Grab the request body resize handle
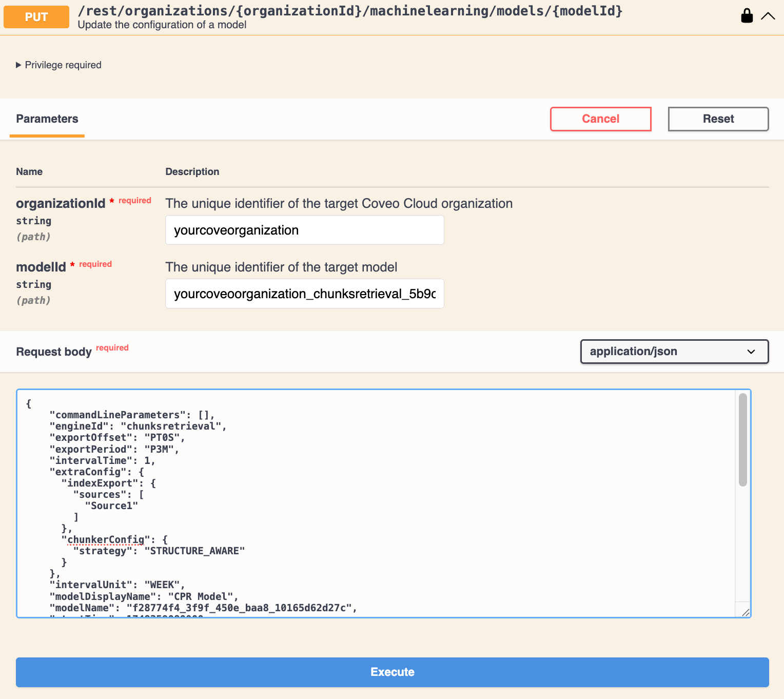The width and height of the screenshot is (784, 699). (x=745, y=612)
